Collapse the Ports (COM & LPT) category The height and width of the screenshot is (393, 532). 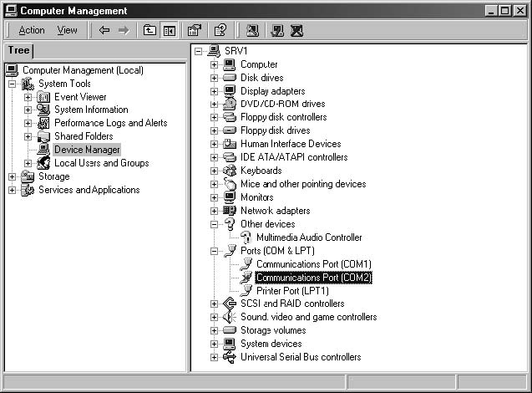coord(214,251)
